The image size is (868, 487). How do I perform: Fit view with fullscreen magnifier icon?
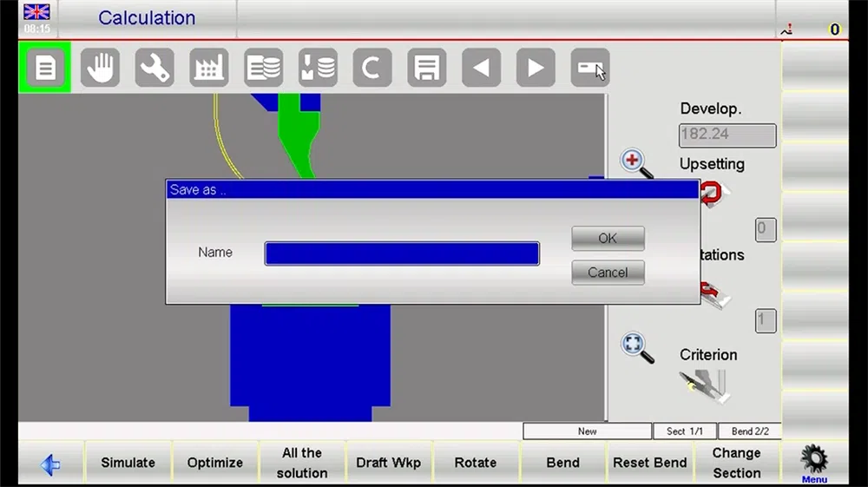pos(636,347)
